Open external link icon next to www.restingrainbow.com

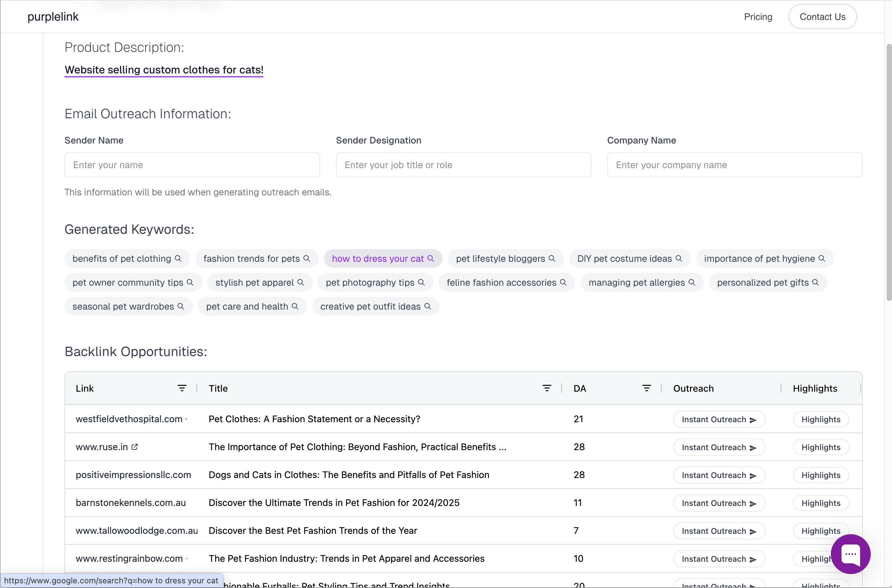point(186,558)
